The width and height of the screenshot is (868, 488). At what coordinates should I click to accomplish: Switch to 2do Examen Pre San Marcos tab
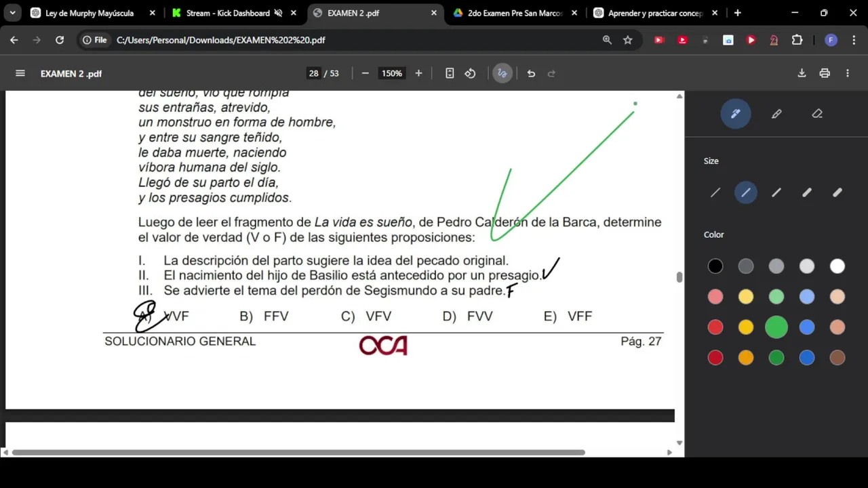(x=515, y=13)
